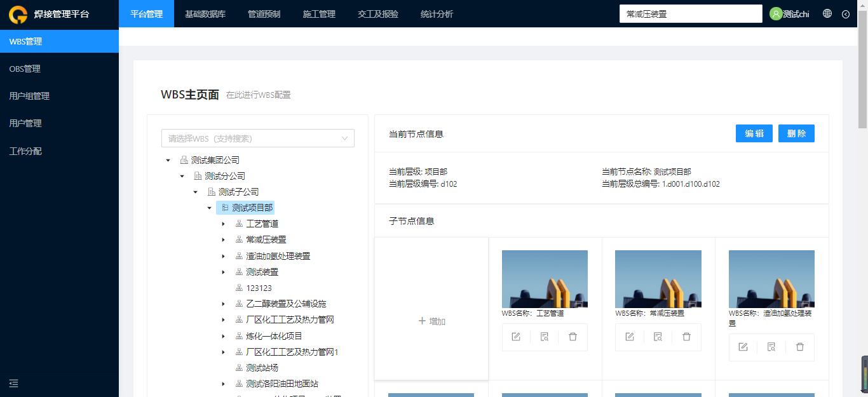The image size is (868, 397).
Task: Click the company icon beside 测试集团公司
Action: coord(184,160)
